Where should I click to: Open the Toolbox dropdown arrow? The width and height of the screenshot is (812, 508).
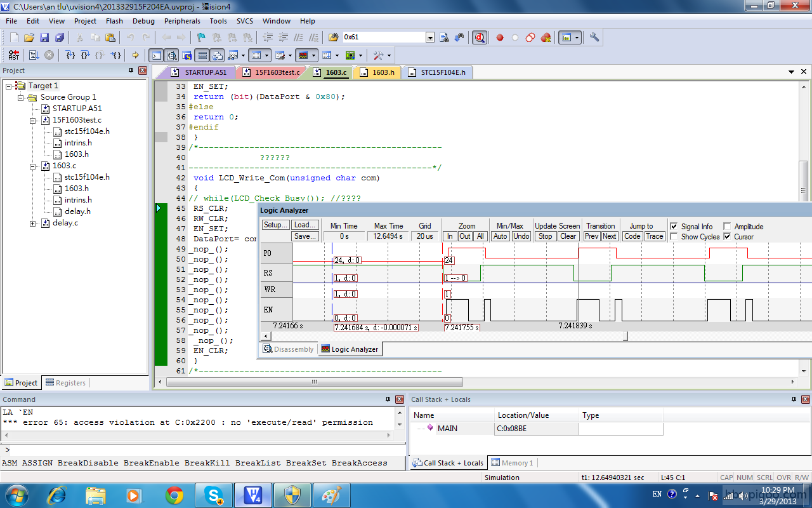[389, 55]
